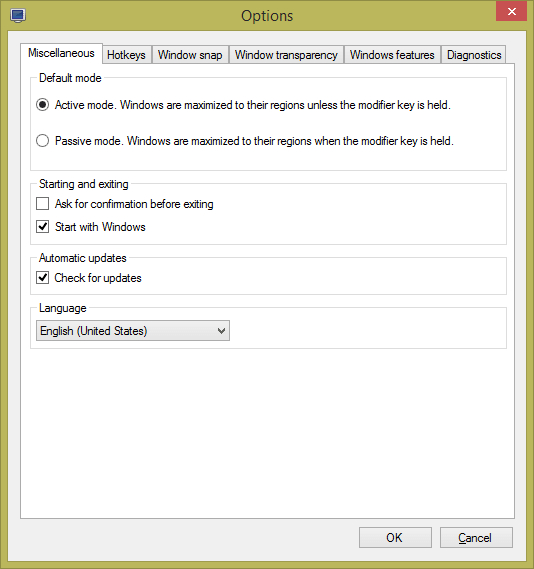Click the English (United States) combo box text

click(94, 331)
